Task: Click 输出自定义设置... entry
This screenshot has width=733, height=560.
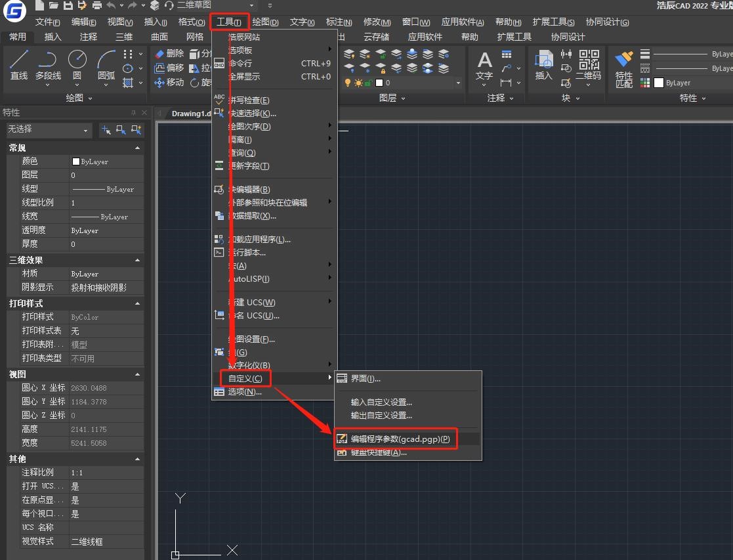Action: pos(408,416)
